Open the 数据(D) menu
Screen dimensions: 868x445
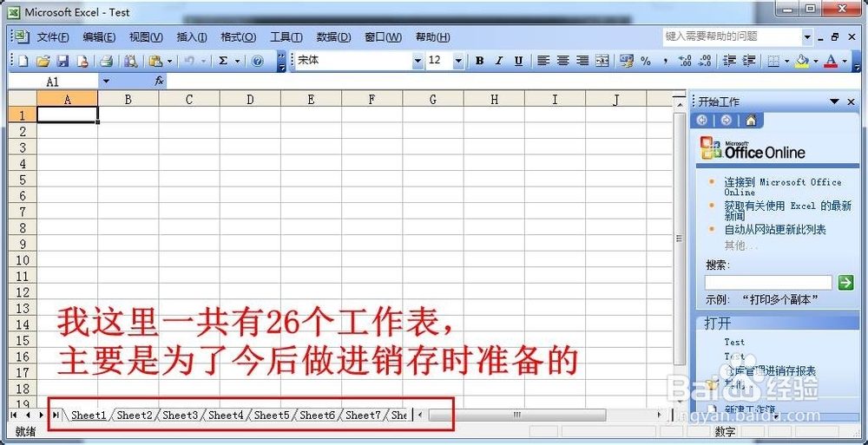(x=334, y=37)
